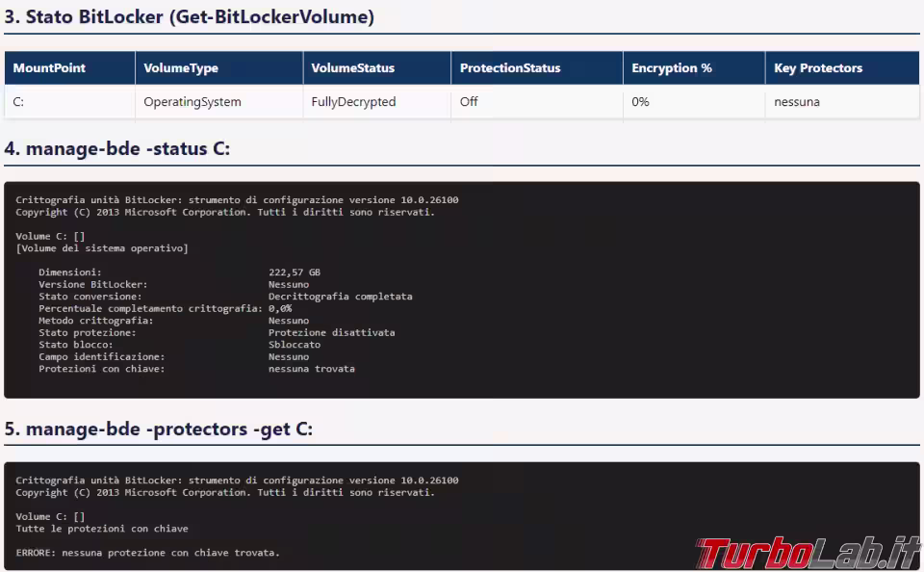Screen dimensions: 924x572
Task: Click the "3. Stato BitLocker (Get-BitLockerVolume)" heading
Action: [x=190, y=17]
